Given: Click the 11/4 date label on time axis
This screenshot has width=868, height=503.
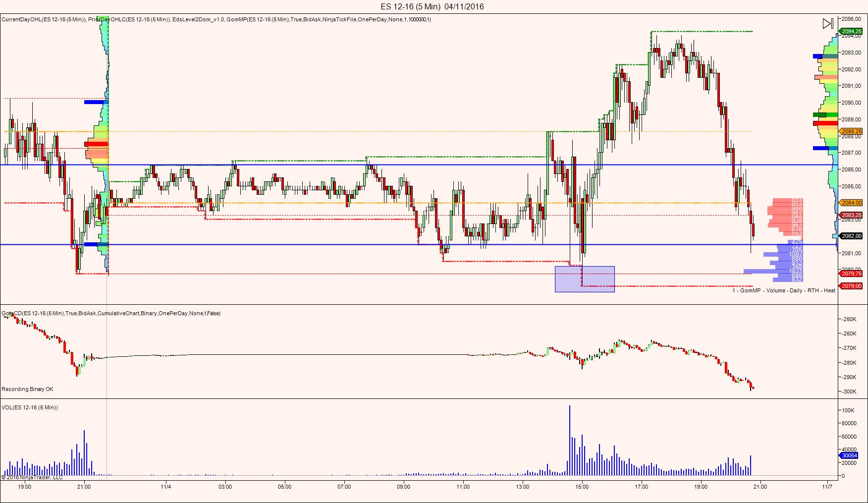Looking at the screenshot, I should [x=166, y=487].
